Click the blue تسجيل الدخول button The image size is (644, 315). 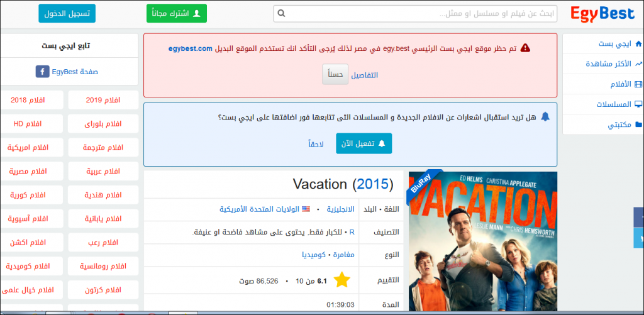point(64,13)
